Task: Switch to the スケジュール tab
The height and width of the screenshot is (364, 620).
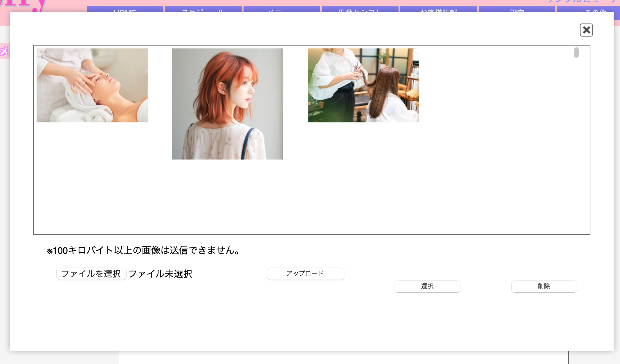Action: coord(203,12)
